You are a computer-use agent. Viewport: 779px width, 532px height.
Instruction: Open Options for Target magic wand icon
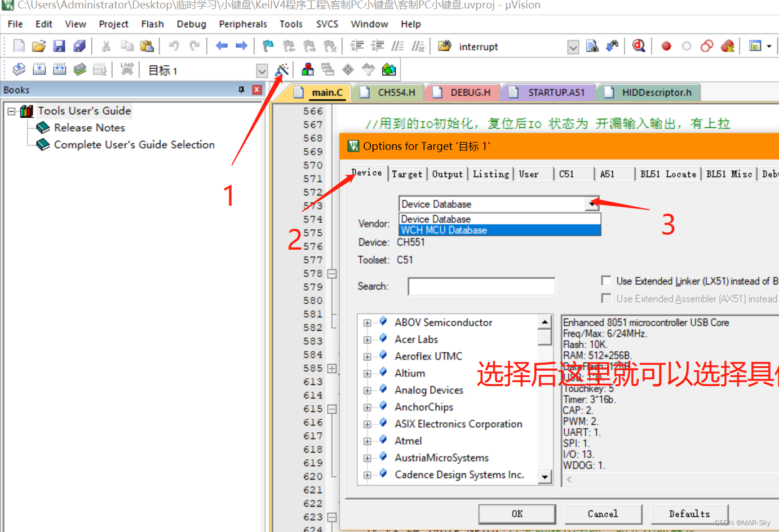(x=281, y=70)
